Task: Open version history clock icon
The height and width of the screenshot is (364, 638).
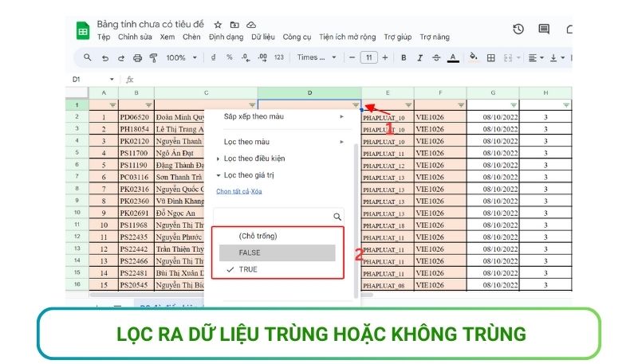Action: tap(518, 29)
